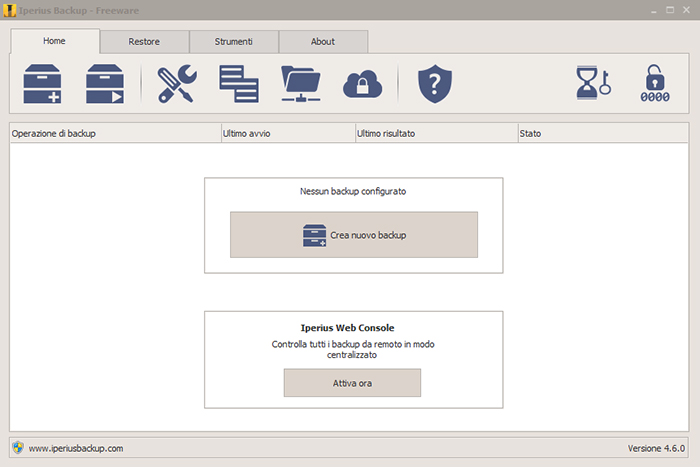Click the padlock password protection icon
This screenshot has height=467, width=700.
[x=655, y=83]
